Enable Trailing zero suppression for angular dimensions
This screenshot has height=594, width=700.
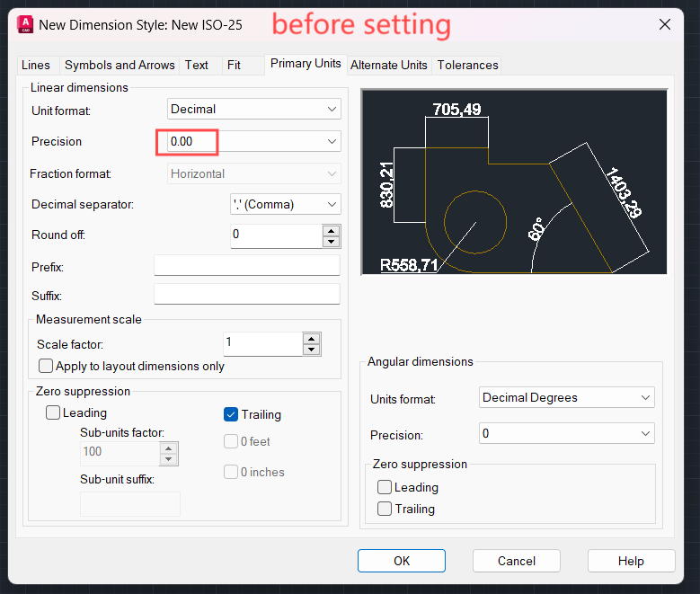click(385, 509)
